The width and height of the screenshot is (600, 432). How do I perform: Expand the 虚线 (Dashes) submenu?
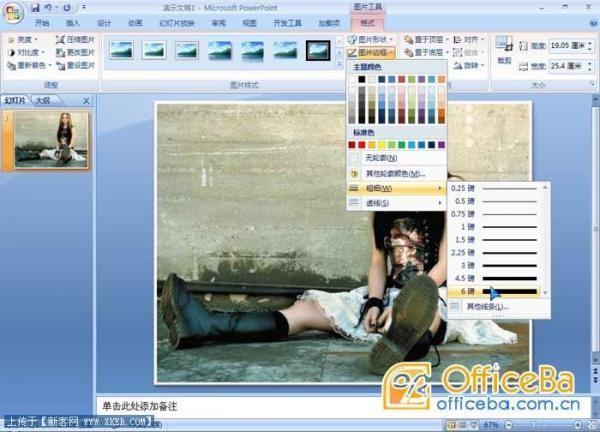coord(395,203)
